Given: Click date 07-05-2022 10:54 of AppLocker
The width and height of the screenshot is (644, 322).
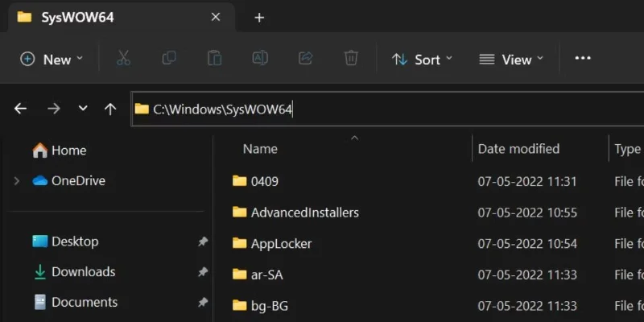Looking at the screenshot, I should click(x=527, y=244).
